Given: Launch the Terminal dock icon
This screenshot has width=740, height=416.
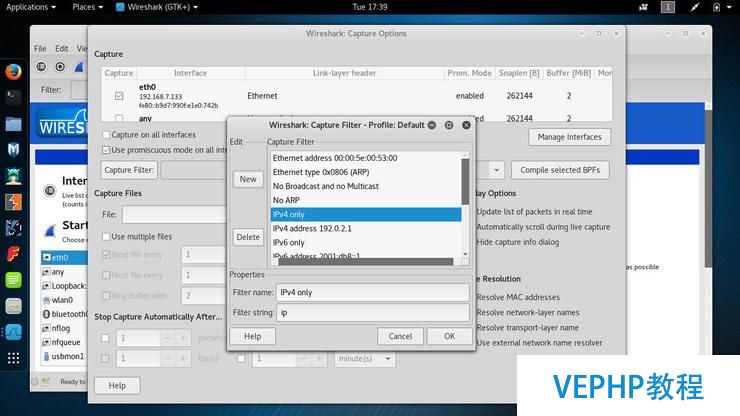Looking at the screenshot, I should click(x=13, y=98).
